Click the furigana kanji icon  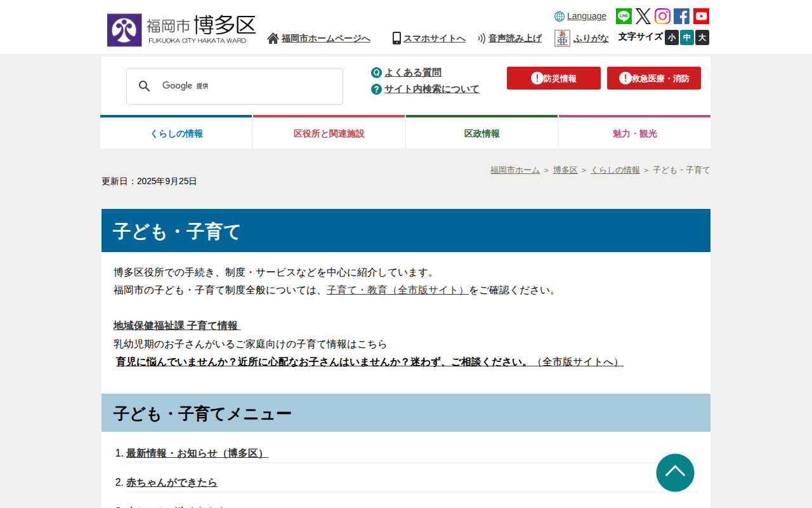click(x=562, y=38)
